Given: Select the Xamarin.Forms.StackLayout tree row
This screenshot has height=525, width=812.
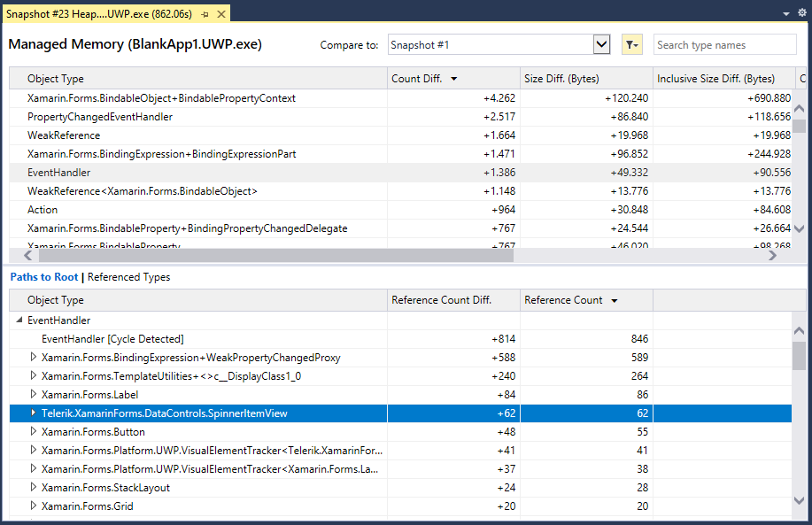Looking at the screenshot, I should coord(400,488).
